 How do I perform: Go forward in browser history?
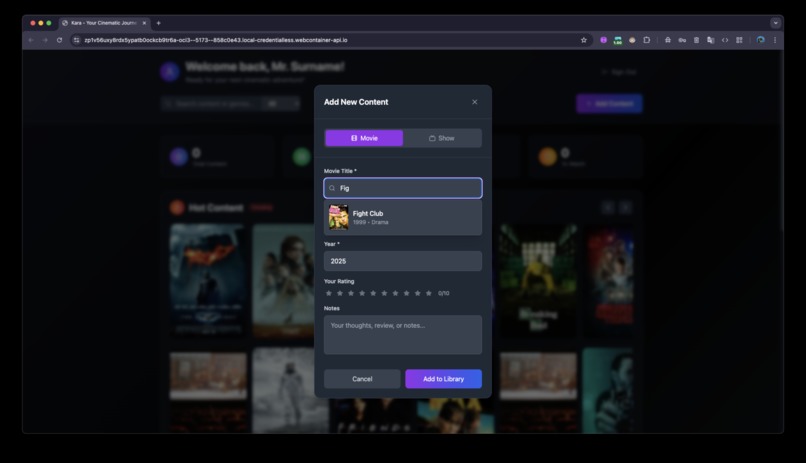(x=45, y=40)
